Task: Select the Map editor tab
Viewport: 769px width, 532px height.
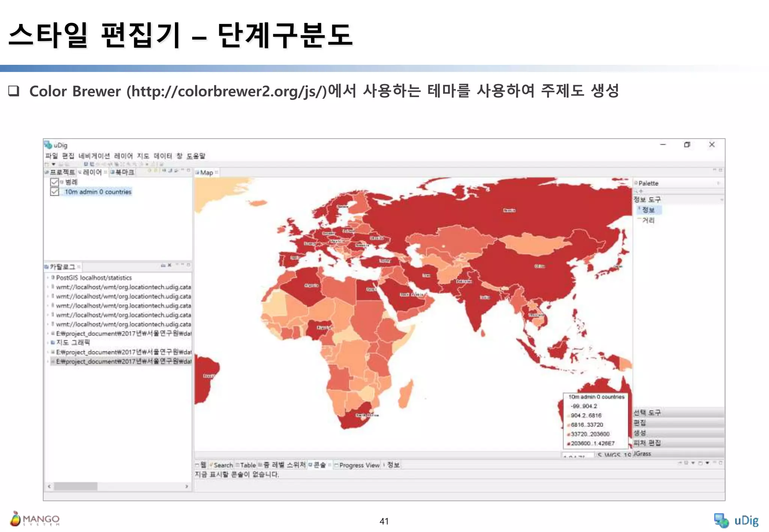Action: click(x=207, y=173)
